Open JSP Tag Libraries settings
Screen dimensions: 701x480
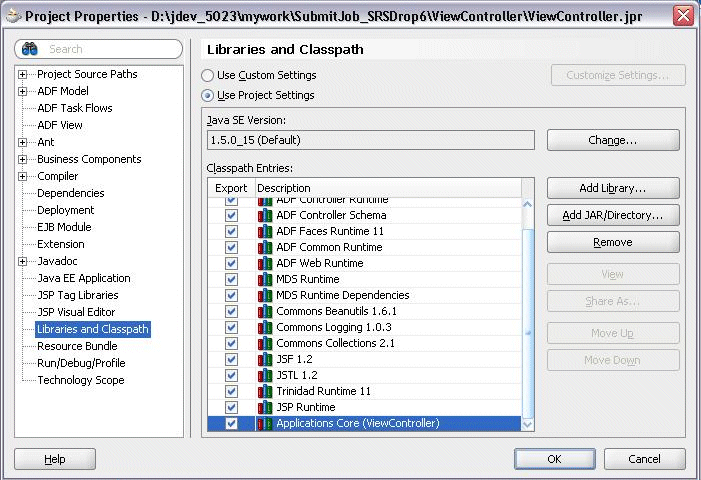tap(78, 295)
